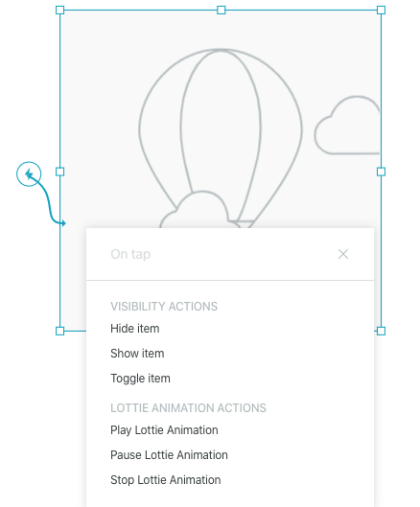Close the On tap popup
This screenshot has width=420, height=507.
point(343,254)
